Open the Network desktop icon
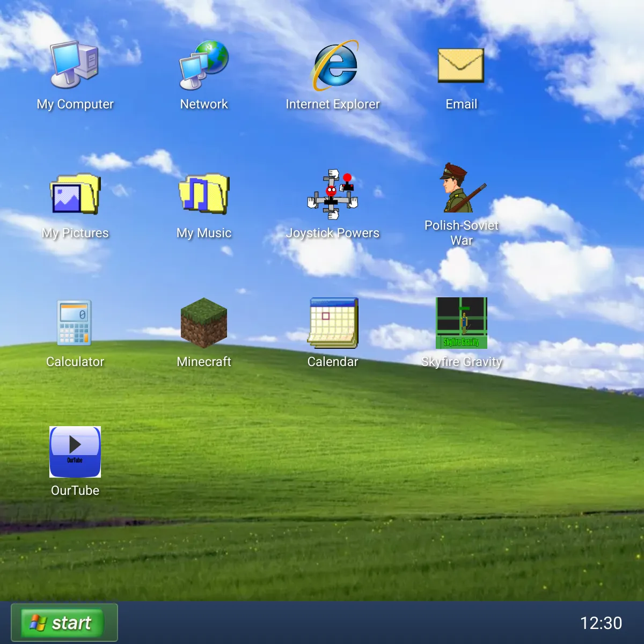 (204, 65)
